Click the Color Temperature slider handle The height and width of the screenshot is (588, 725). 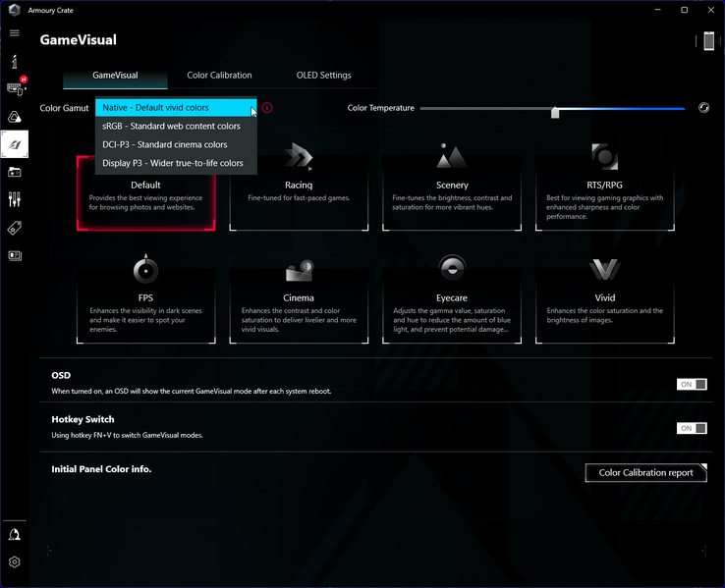point(555,112)
